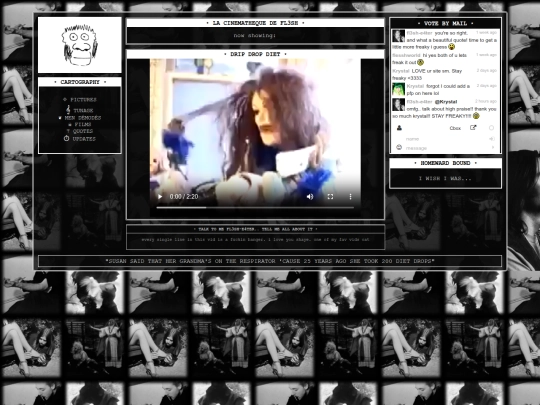The width and height of the screenshot is (540, 405).
Task: Click the round refresh circle in Cbox
Action: click(x=491, y=128)
